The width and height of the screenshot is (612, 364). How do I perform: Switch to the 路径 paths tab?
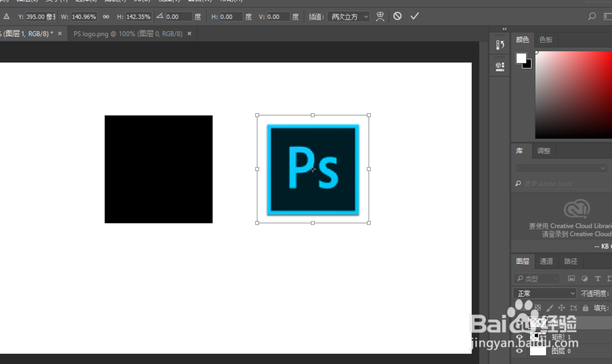click(x=570, y=261)
